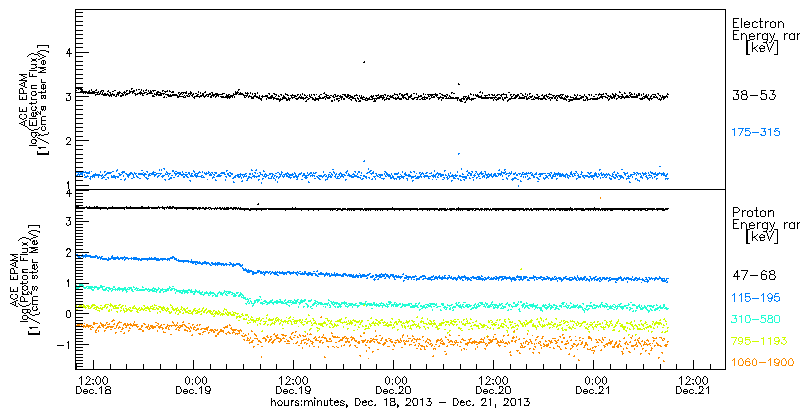
Task: Click the 0:00 Dec.21 time axis label
Action: [x=593, y=387]
